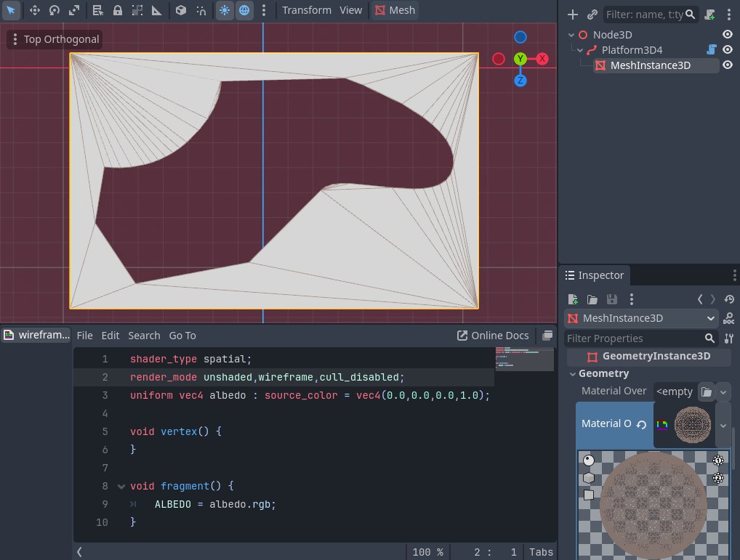Click the red X axis gizmo handle

coord(542,59)
